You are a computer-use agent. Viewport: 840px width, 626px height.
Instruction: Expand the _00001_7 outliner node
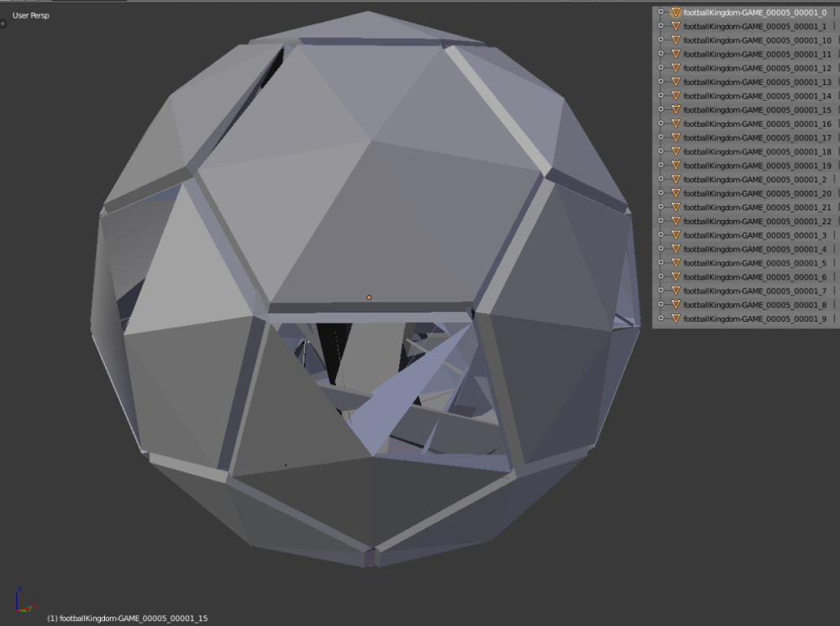[661, 291]
